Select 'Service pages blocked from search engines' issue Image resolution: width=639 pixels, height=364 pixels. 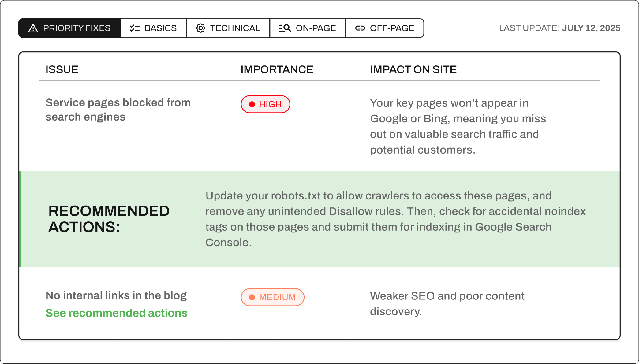click(118, 110)
